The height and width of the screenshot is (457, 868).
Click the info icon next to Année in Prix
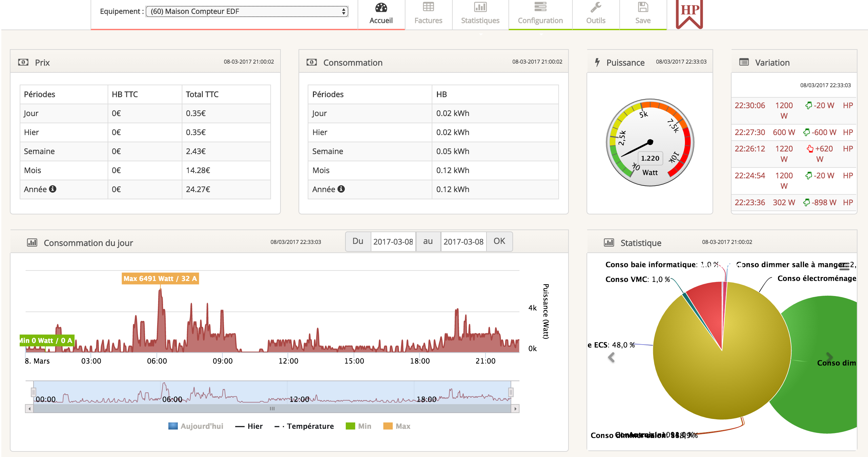[52, 189]
